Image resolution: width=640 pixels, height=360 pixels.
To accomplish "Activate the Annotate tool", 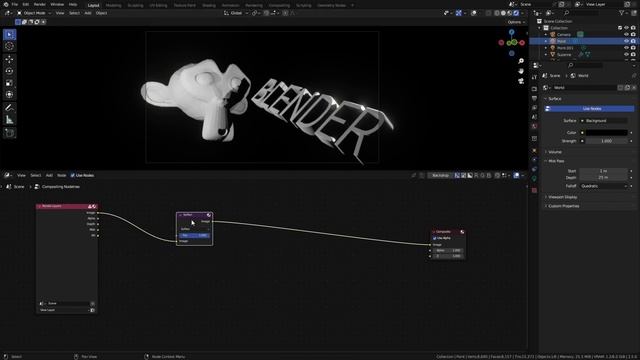I will pos(9,108).
